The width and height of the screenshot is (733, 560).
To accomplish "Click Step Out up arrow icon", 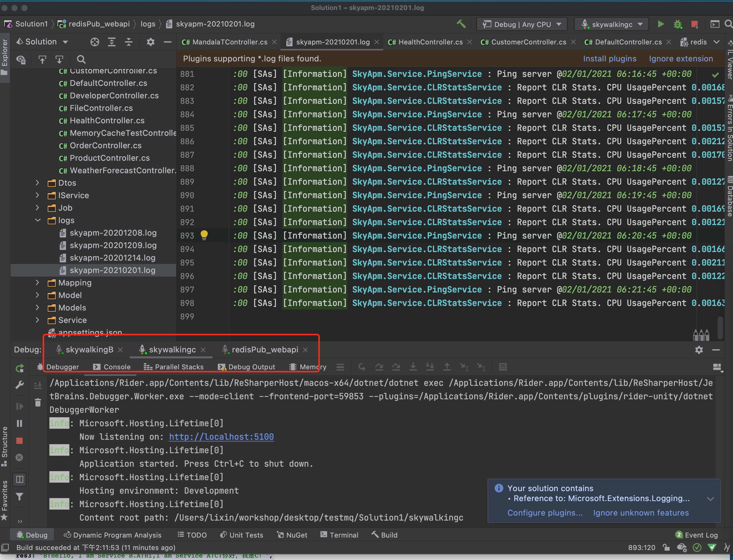I will tap(447, 367).
